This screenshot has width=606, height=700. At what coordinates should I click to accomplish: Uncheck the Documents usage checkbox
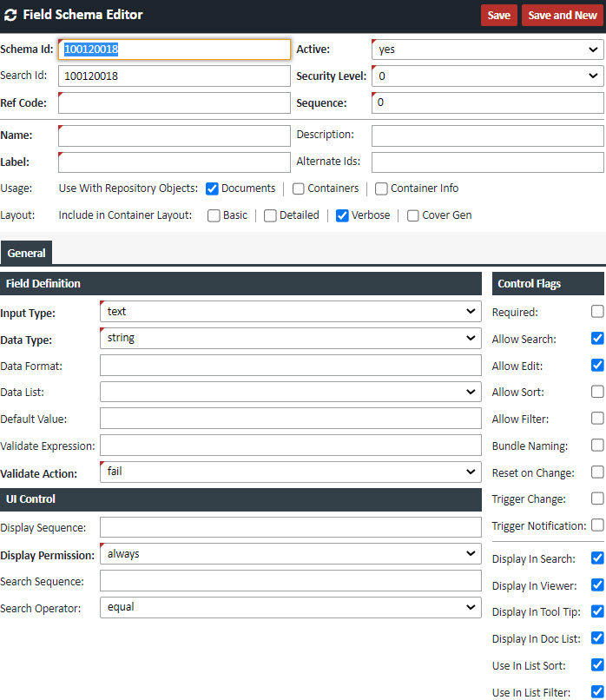coord(212,188)
